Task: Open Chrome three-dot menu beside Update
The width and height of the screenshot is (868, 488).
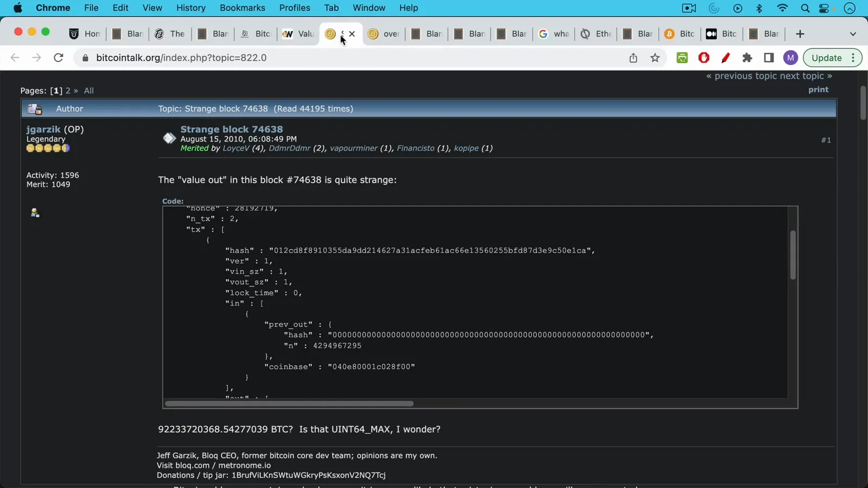Action: tap(853, 57)
